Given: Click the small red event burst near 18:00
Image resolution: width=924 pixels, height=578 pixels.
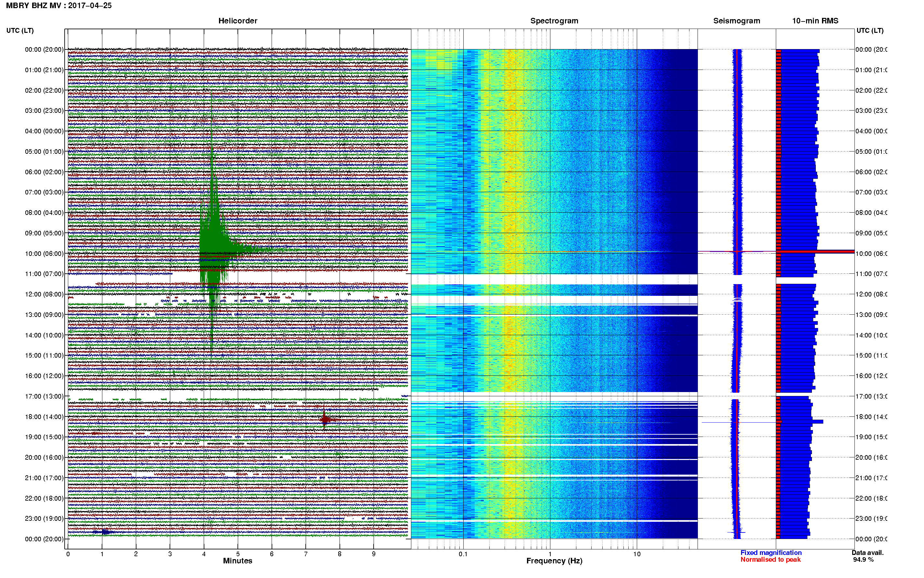Looking at the screenshot, I should (325, 419).
